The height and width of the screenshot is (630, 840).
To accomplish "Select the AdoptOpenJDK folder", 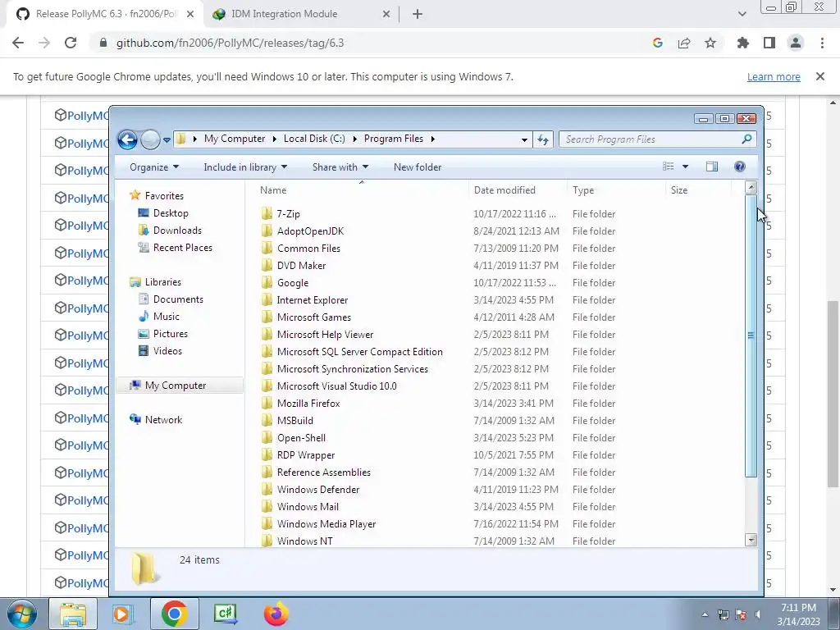I will point(310,231).
